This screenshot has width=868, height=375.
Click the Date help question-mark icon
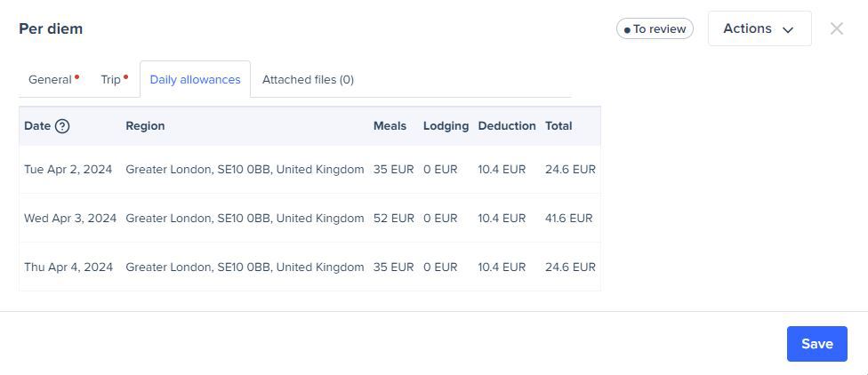click(x=62, y=126)
